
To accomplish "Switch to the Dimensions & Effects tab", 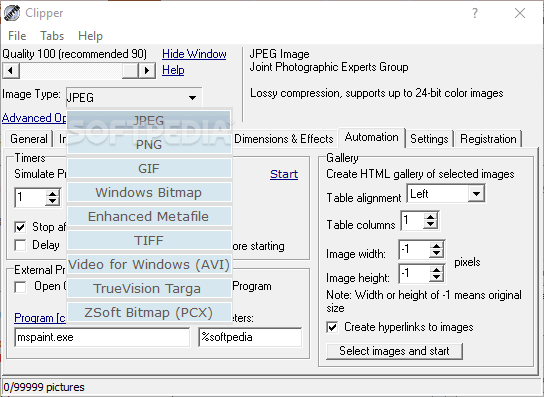I will [x=283, y=139].
